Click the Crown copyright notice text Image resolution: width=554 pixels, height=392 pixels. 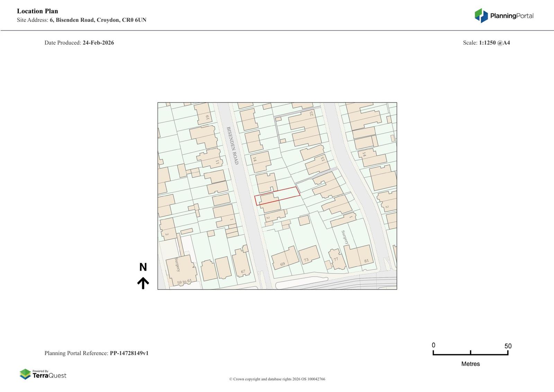277,379
